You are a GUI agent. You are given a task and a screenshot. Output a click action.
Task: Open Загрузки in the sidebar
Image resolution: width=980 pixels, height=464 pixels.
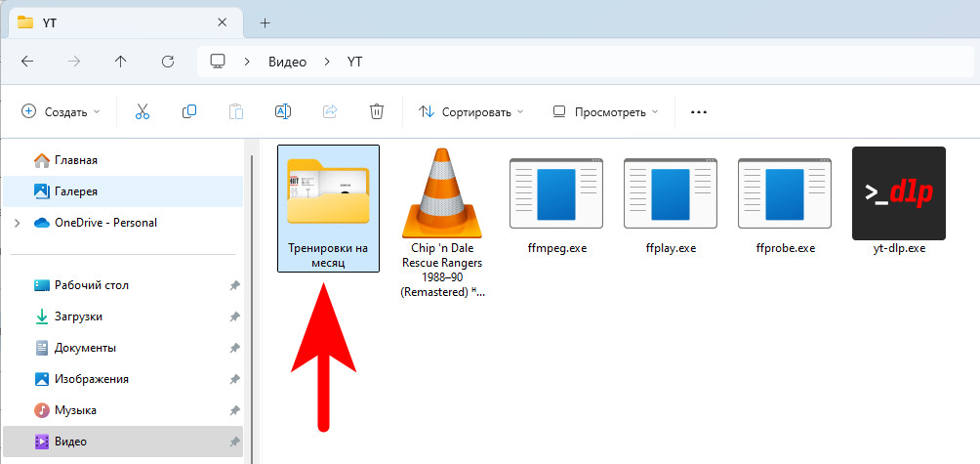[x=78, y=316]
